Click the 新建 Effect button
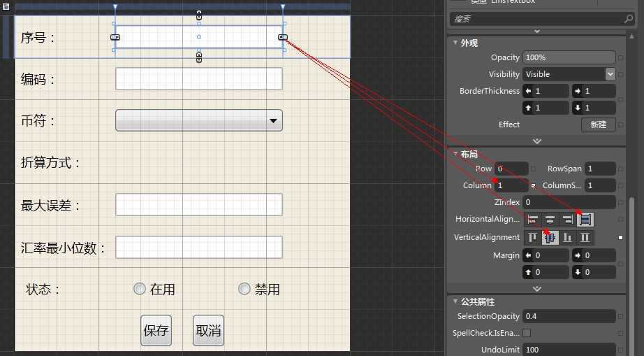The image size is (644, 356). [x=599, y=124]
